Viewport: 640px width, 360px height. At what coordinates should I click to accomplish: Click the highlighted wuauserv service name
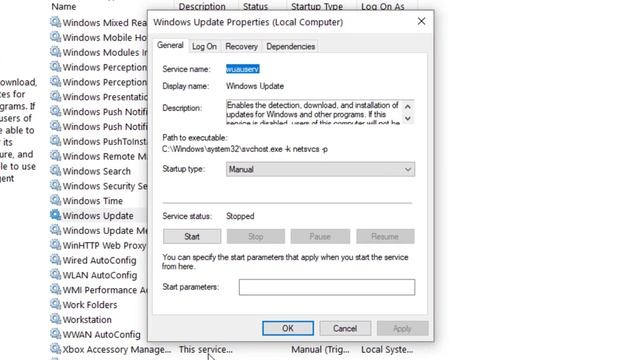click(x=242, y=69)
